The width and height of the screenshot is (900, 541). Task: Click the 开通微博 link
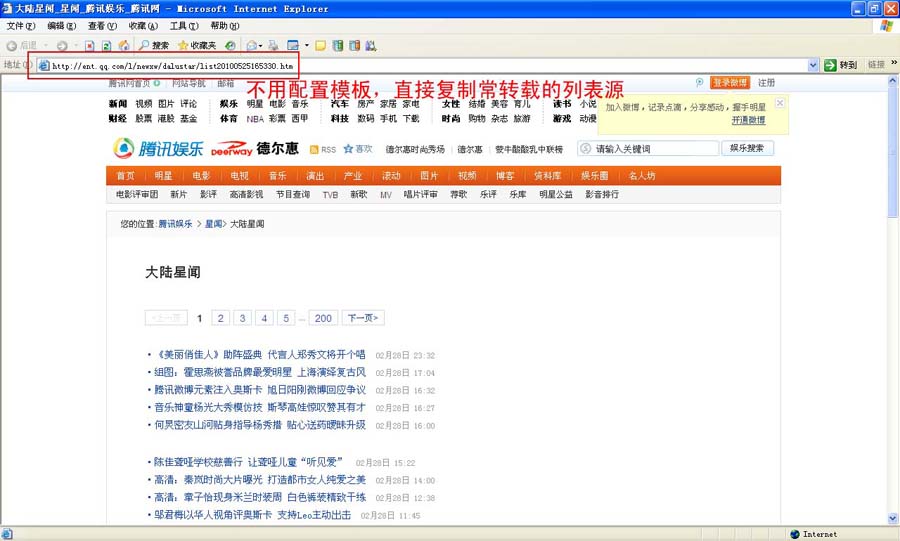(748, 120)
